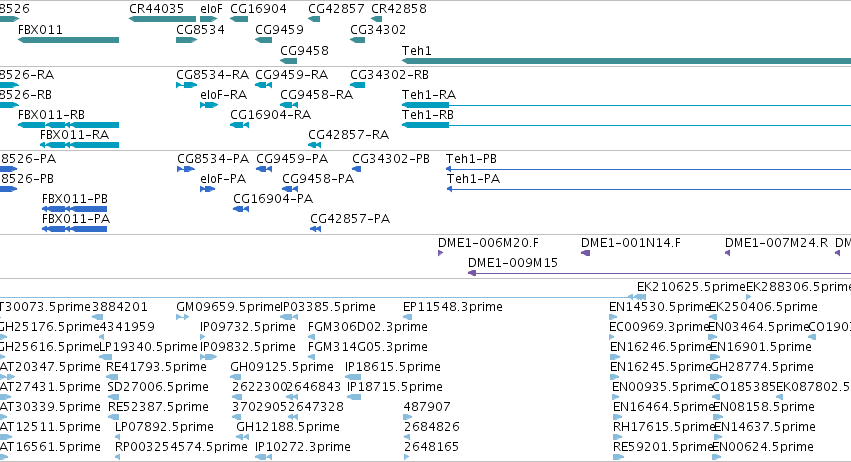Click EST RH17615.5prime label
This screenshot has width=851, height=462.
pos(664,428)
